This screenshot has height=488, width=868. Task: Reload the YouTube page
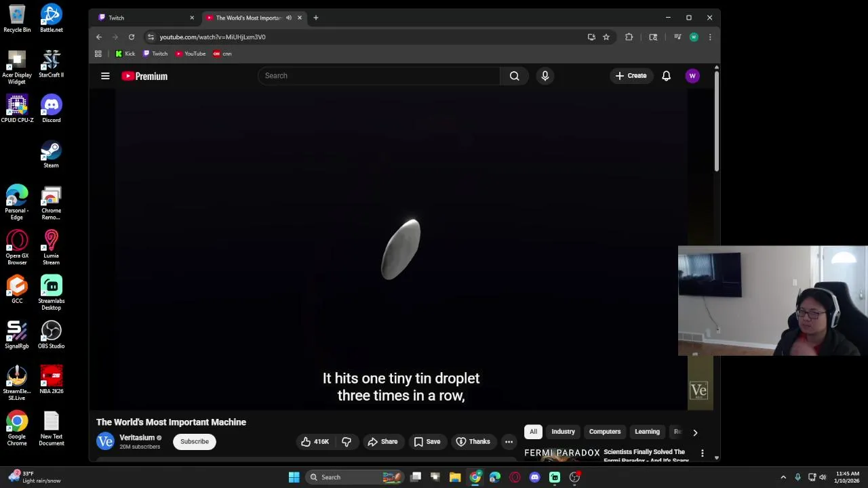[132, 37]
